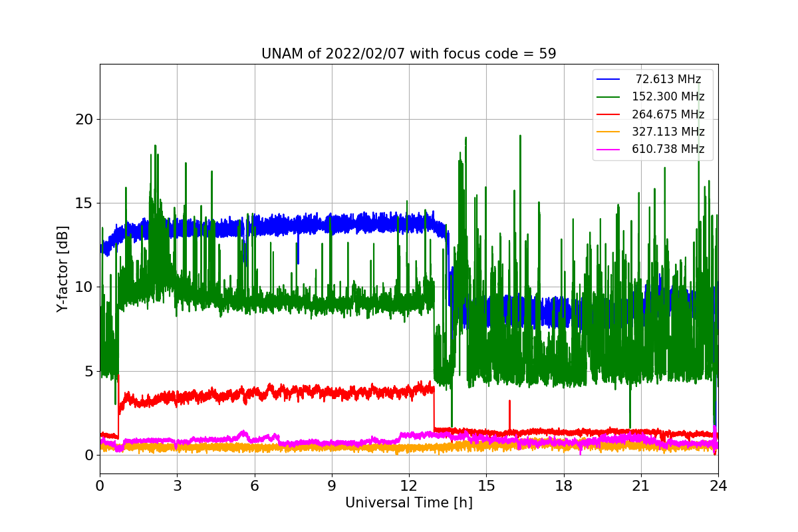Image resolution: width=798 pixels, height=532 pixels.
Task: Click the y-axis tick label 10
Action: [x=84, y=287]
